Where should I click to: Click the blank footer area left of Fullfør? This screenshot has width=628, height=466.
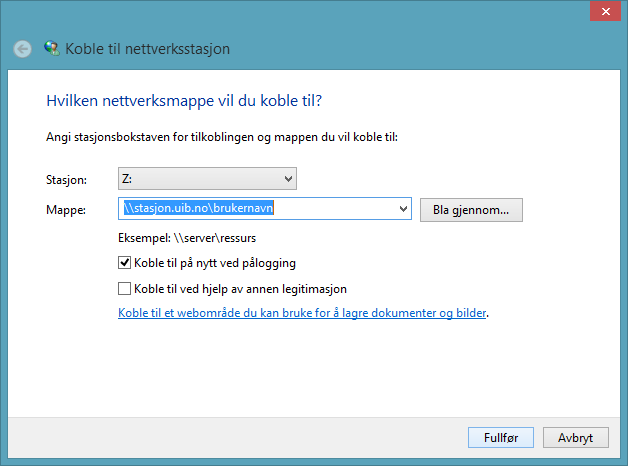coord(230,438)
